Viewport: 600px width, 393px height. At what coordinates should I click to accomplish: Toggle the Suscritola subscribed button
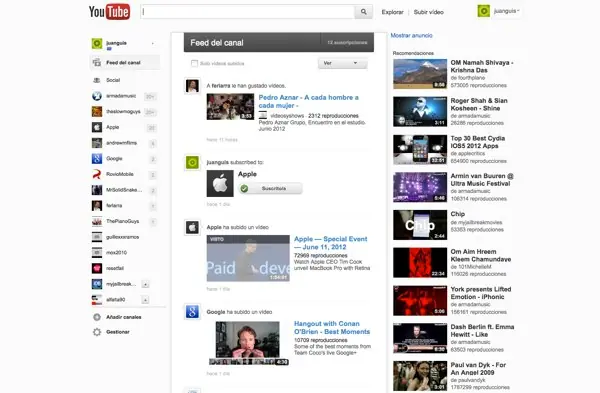click(x=270, y=189)
